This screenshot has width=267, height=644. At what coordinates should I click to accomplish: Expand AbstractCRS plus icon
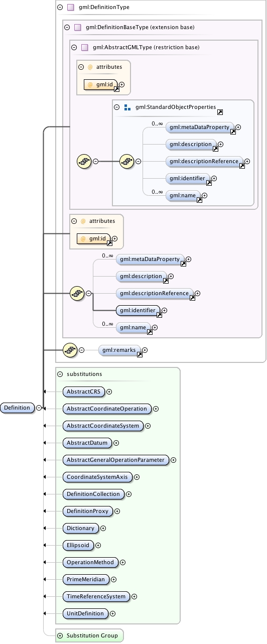(x=109, y=392)
